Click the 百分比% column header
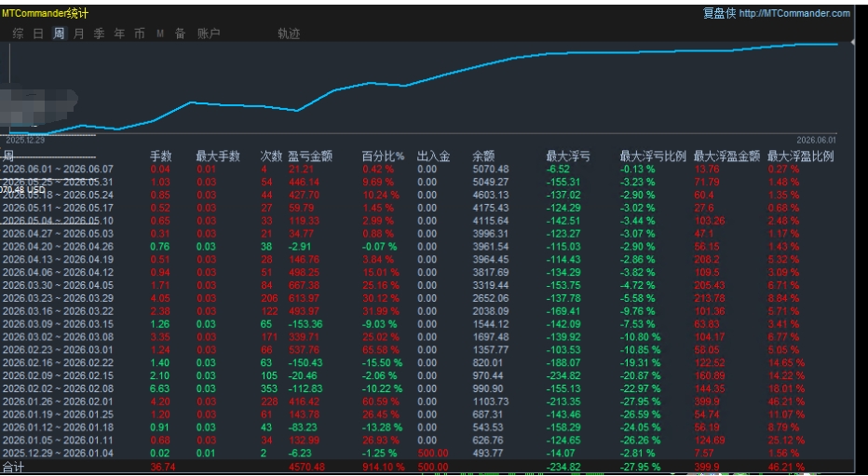The image size is (868, 476). 383,156
